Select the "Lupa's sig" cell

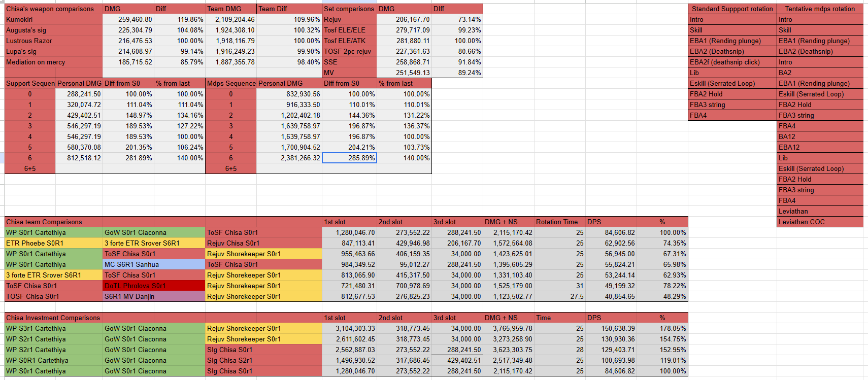(x=54, y=51)
